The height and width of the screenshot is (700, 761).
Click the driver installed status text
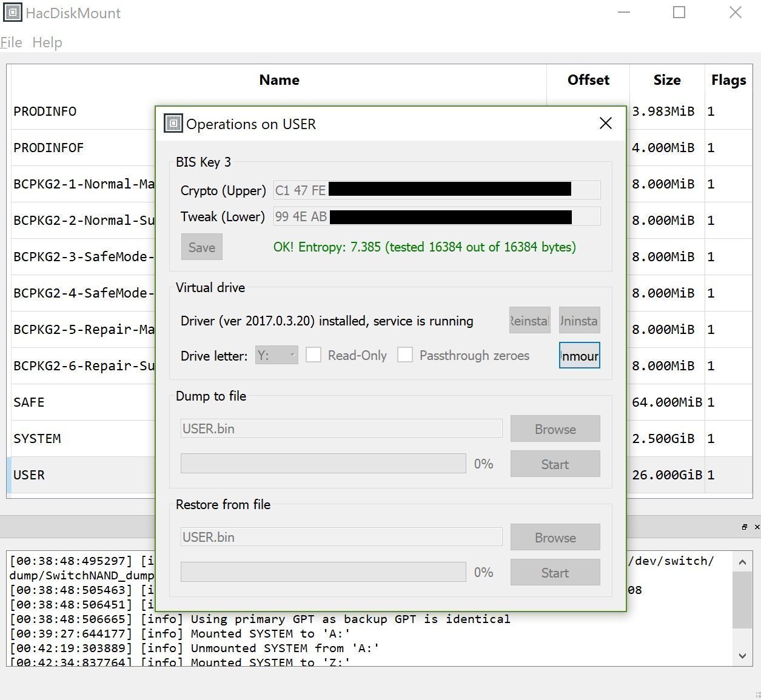[x=327, y=321]
